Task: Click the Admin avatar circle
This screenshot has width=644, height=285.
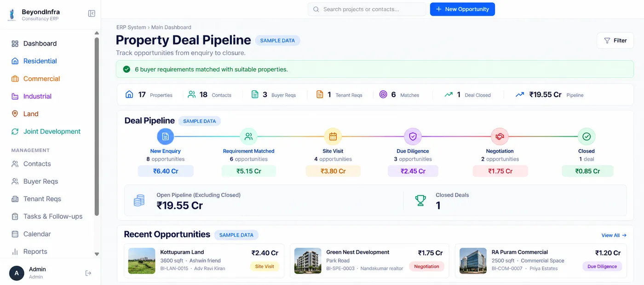Action: click(17, 273)
